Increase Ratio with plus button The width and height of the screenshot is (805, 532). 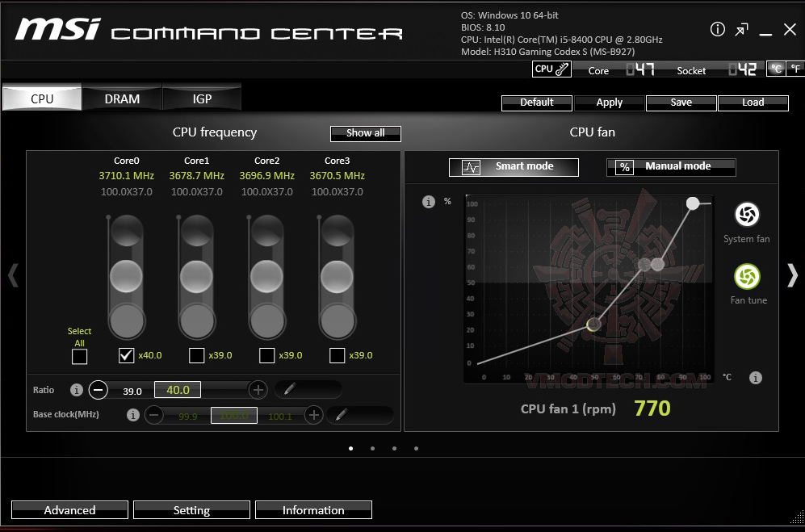point(258,390)
